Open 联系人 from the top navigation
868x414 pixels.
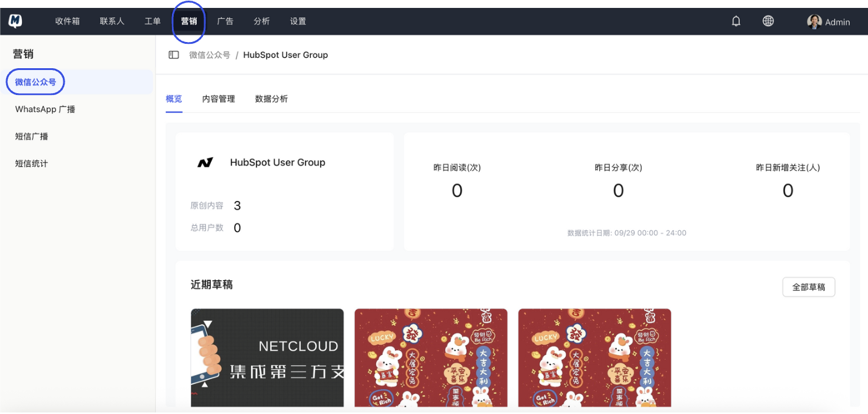pyautogui.click(x=112, y=20)
